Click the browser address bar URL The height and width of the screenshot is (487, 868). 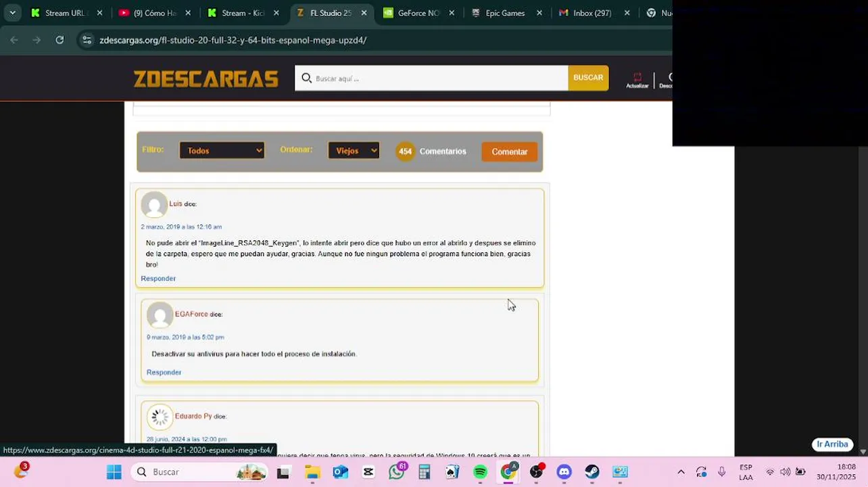point(233,40)
